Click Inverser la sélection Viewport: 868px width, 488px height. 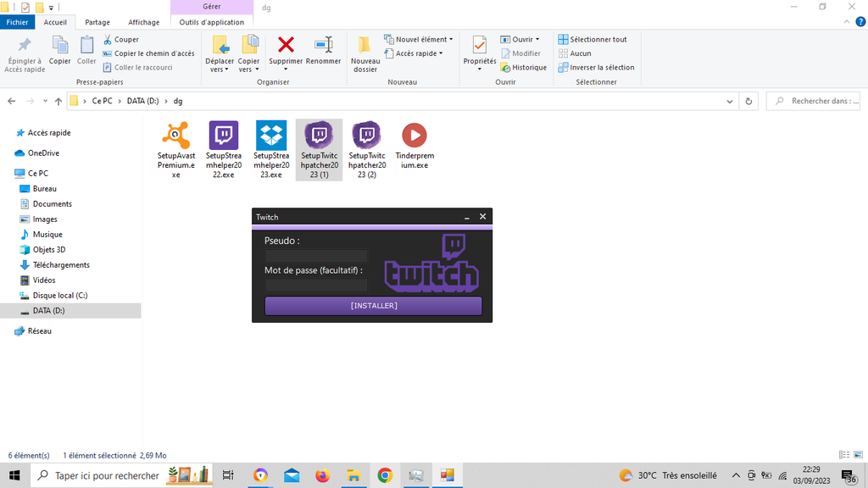596,67
